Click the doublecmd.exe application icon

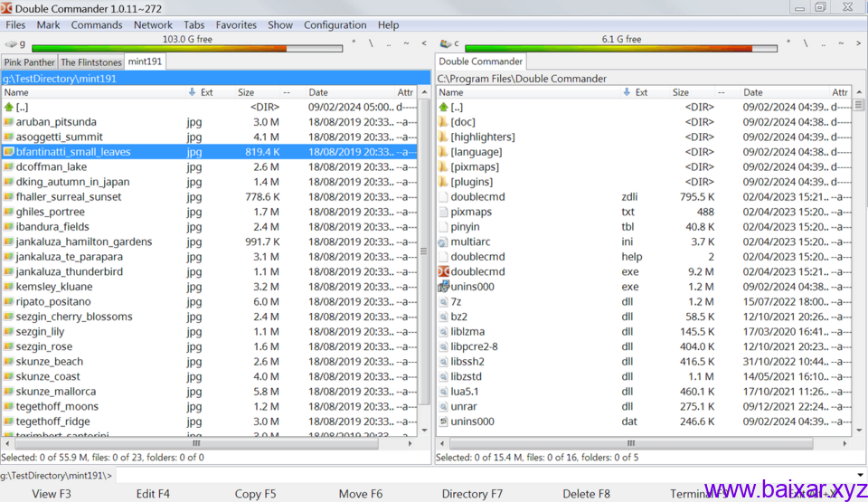tap(443, 271)
